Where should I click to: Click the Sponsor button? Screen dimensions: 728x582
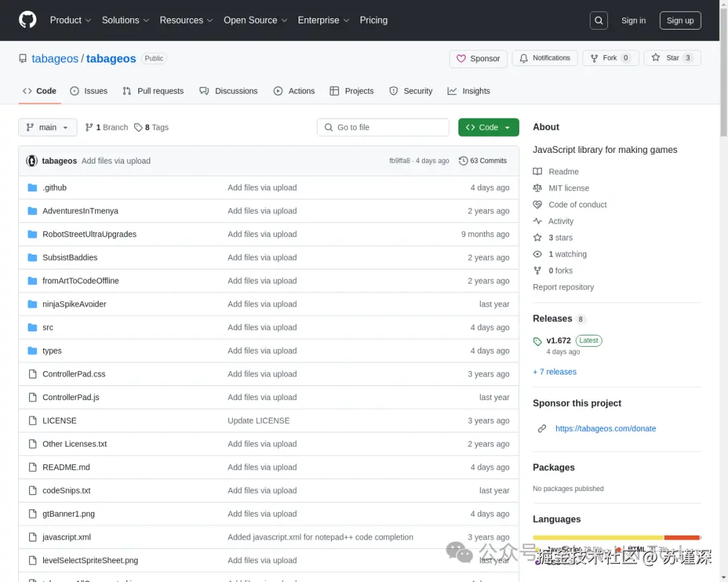(x=478, y=59)
